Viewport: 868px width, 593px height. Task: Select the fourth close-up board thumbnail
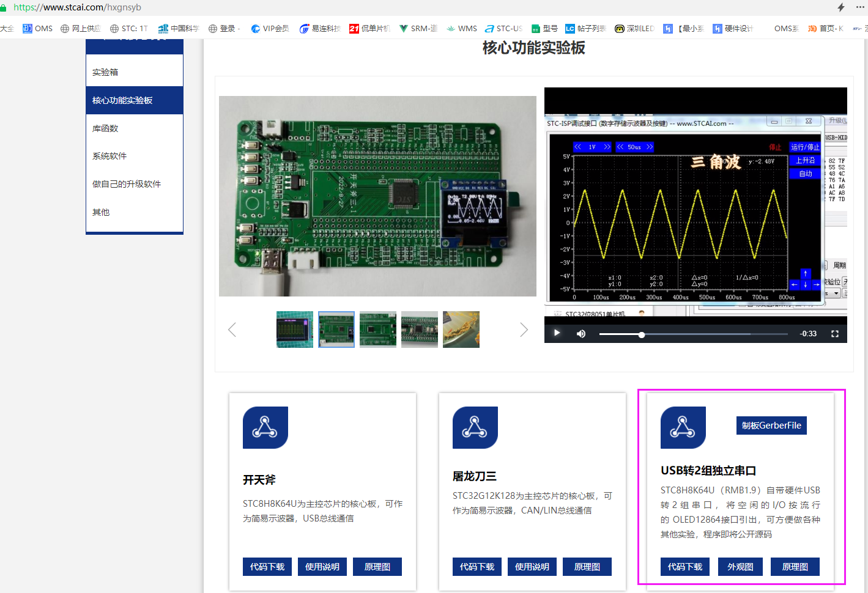pos(420,330)
